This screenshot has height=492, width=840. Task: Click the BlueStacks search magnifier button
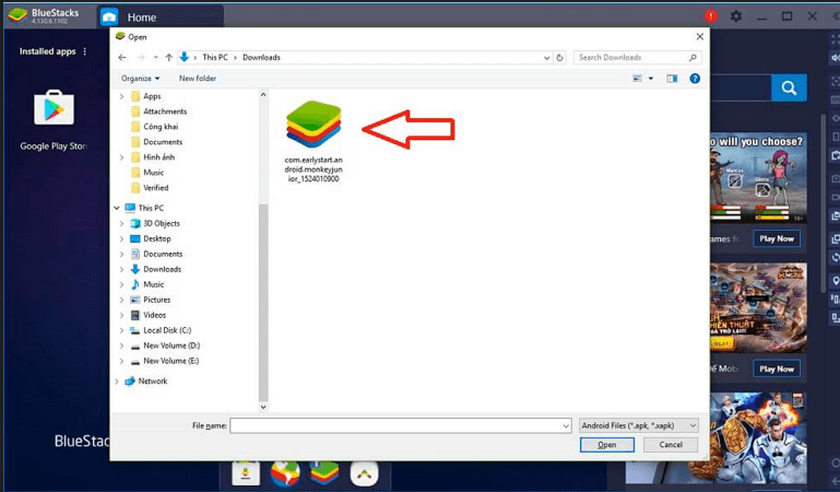tap(789, 88)
